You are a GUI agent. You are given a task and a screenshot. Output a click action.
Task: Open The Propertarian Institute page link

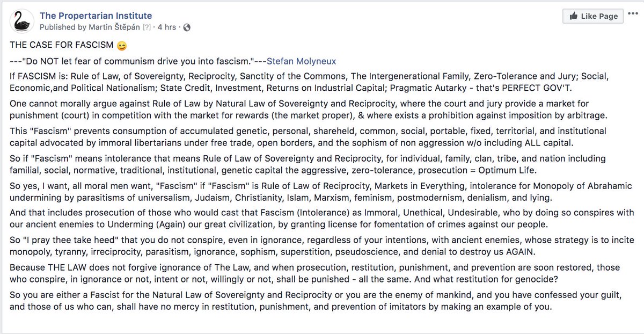click(x=96, y=16)
